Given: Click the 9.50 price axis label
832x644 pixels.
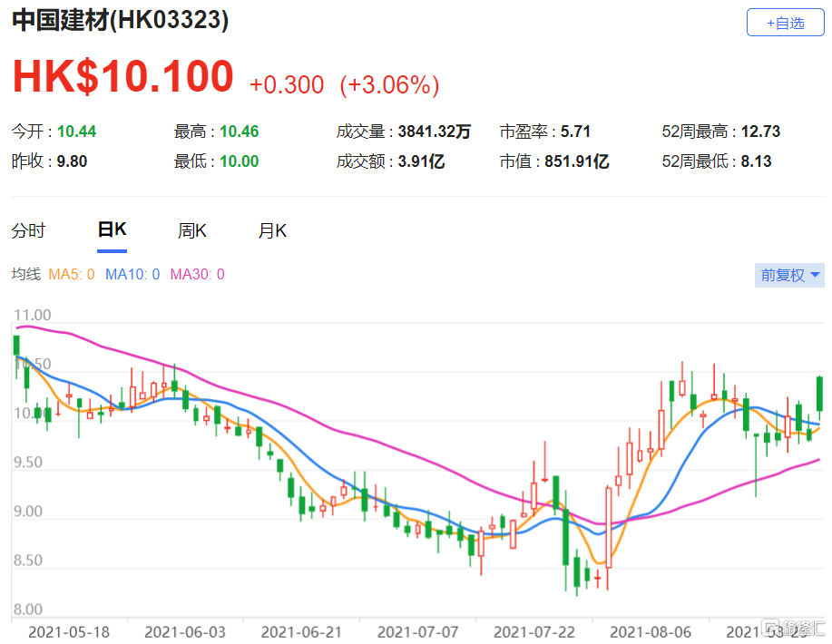Looking at the screenshot, I should click(28, 462).
